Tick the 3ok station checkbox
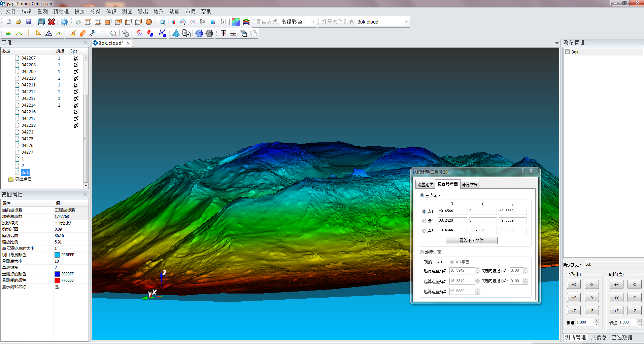The image size is (644, 344). [568, 52]
